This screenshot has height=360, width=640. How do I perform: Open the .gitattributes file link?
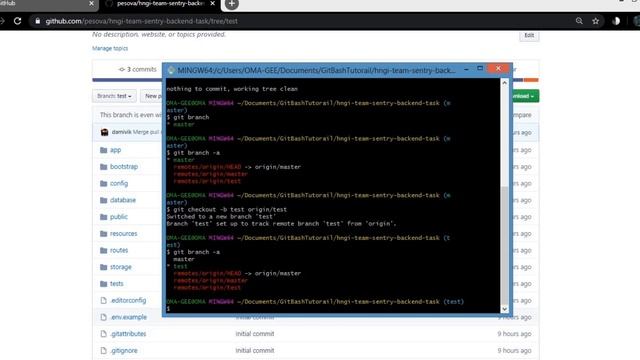(128, 334)
